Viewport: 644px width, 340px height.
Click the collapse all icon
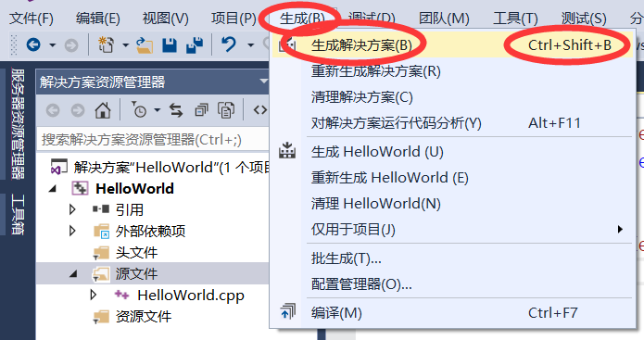(201, 109)
